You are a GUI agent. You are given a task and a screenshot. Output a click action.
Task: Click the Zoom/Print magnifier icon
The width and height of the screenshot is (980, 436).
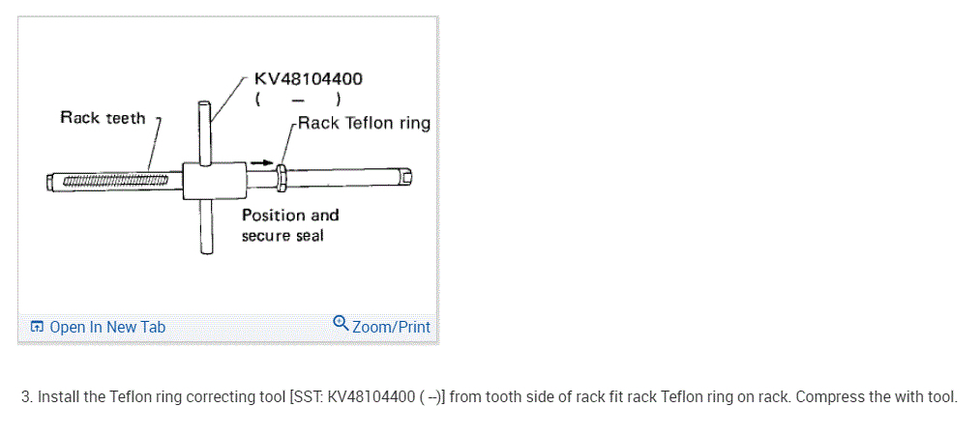pos(340,322)
